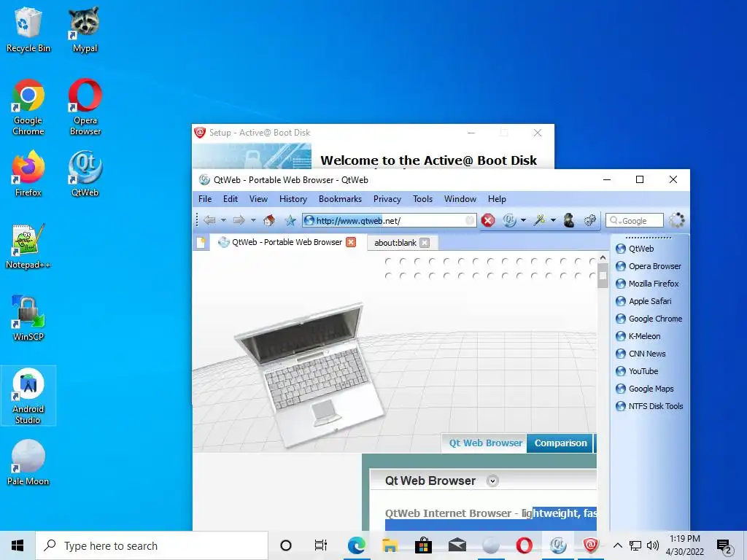Open the Apple Safari sidebar bookmark
747x560 pixels.
[643, 301]
